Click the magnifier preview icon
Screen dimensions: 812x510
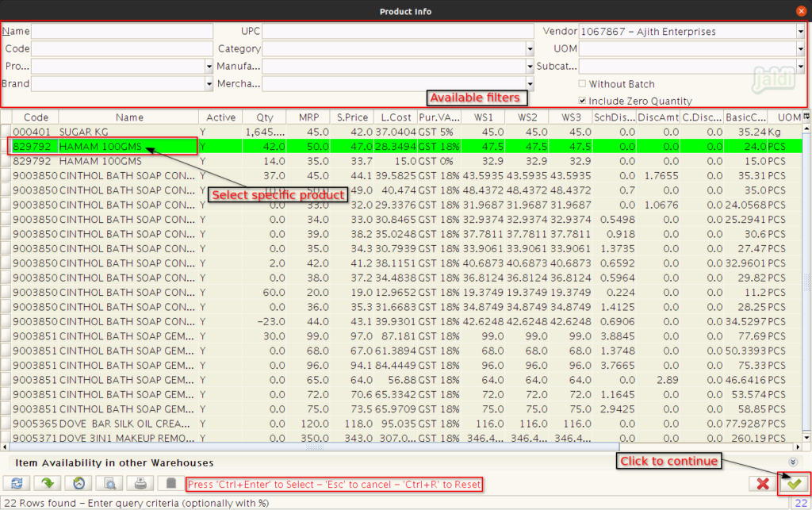pyautogui.click(x=109, y=484)
